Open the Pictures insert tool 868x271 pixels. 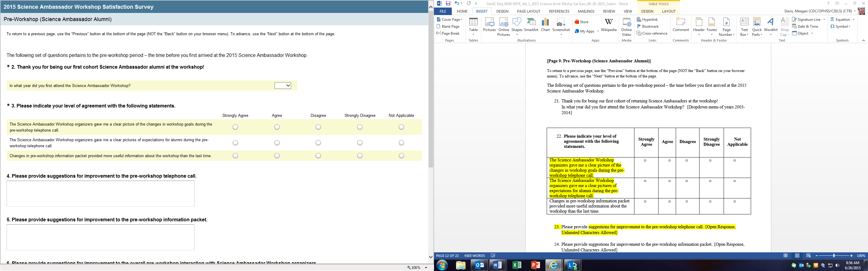click(489, 25)
